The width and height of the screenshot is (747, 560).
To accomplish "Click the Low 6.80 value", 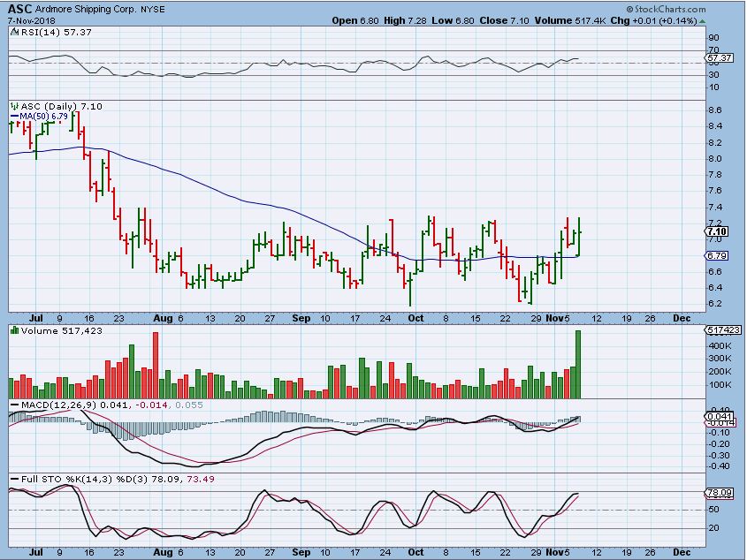I will click(x=454, y=21).
